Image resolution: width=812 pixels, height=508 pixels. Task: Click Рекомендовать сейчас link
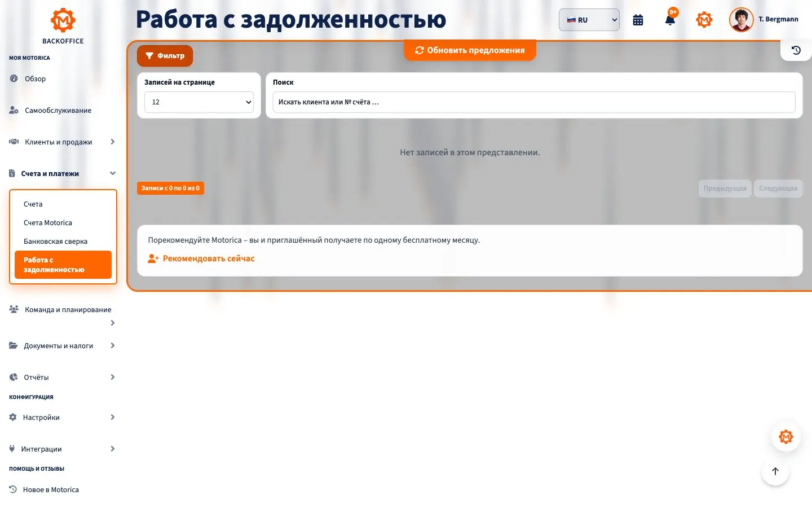(201, 259)
